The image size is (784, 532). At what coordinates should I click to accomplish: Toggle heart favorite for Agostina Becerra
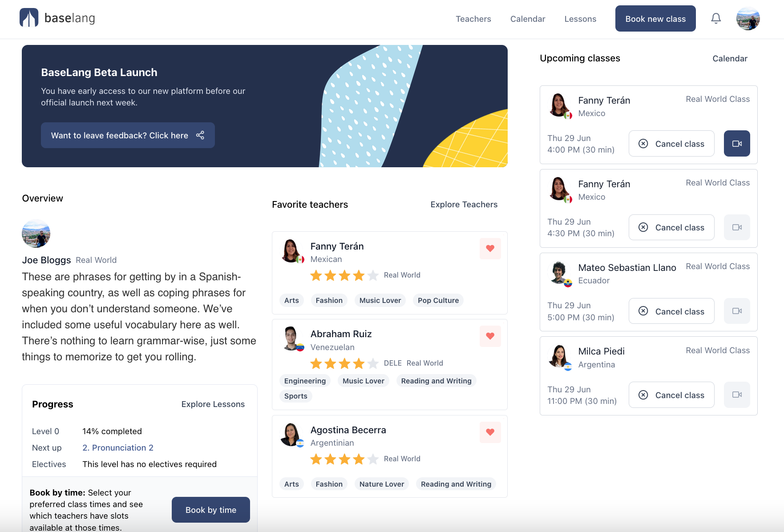pyautogui.click(x=490, y=432)
